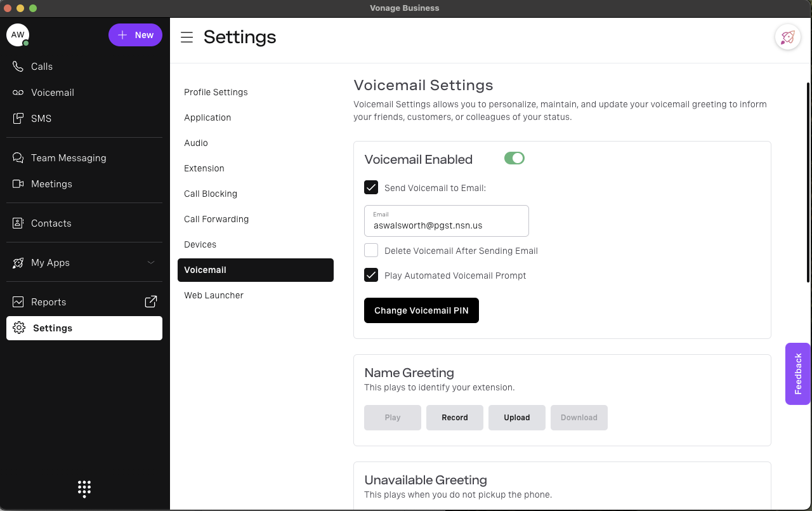Click the Team Messaging chat icon
This screenshot has height=511, width=812.
click(x=18, y=158)
